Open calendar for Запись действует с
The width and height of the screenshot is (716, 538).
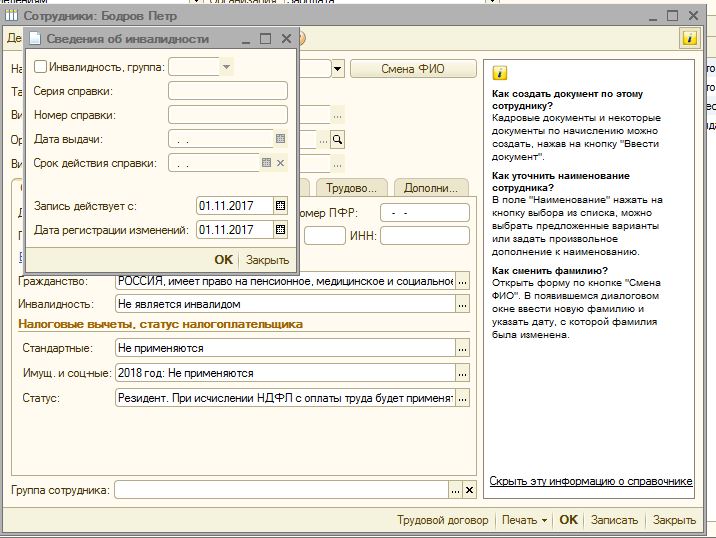[281, 205]
